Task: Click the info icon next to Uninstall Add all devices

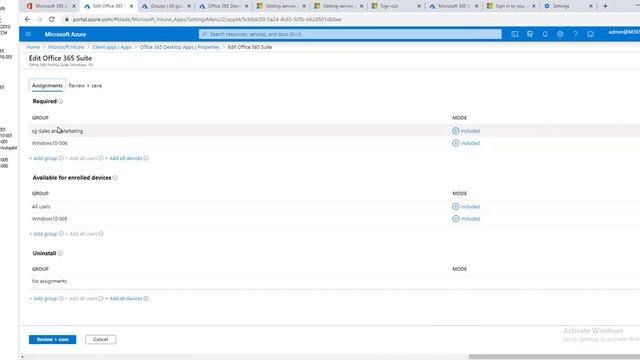Action: 146,298
